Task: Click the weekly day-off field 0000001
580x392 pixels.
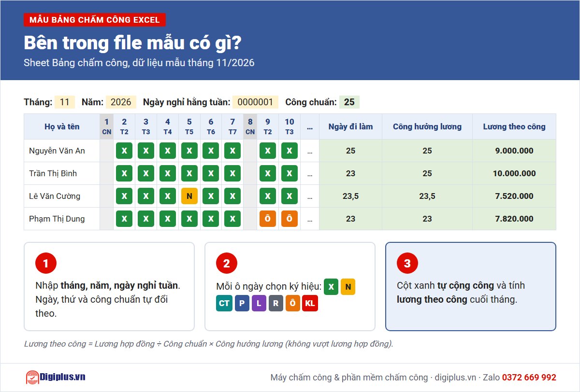Action: (256, 102)
